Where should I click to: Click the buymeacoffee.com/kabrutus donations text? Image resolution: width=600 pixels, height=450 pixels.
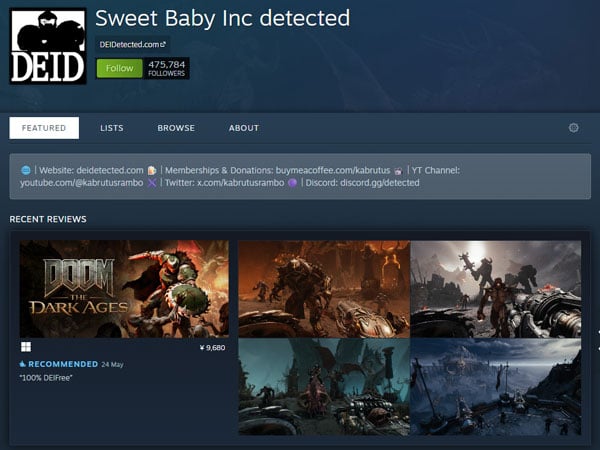[277, 170]
